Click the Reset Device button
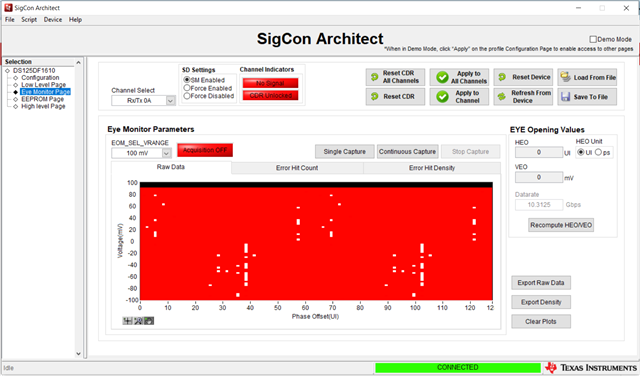 523,77
